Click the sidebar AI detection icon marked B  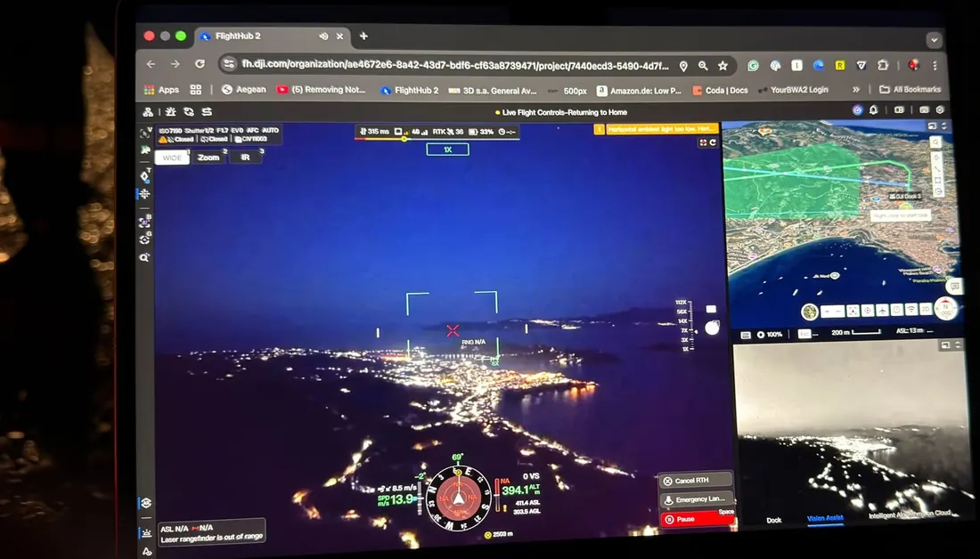(x=145, y=222)
